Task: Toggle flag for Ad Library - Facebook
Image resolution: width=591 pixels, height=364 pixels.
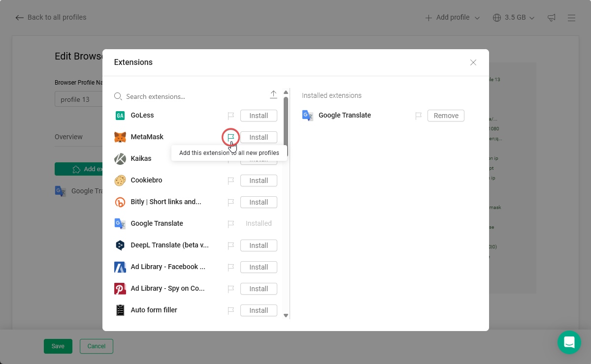Action: [x=230, y=267]
